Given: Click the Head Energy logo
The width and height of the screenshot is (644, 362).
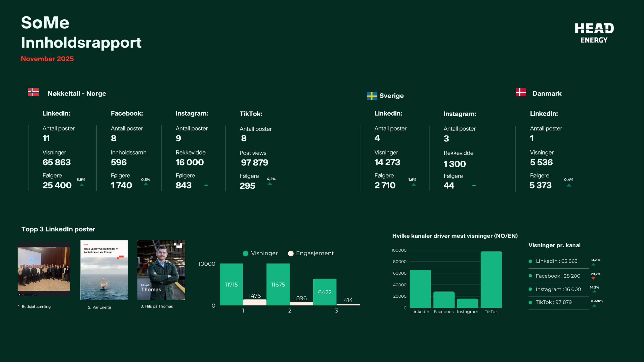Looking at the screenshot, I should tap(594, 33).
